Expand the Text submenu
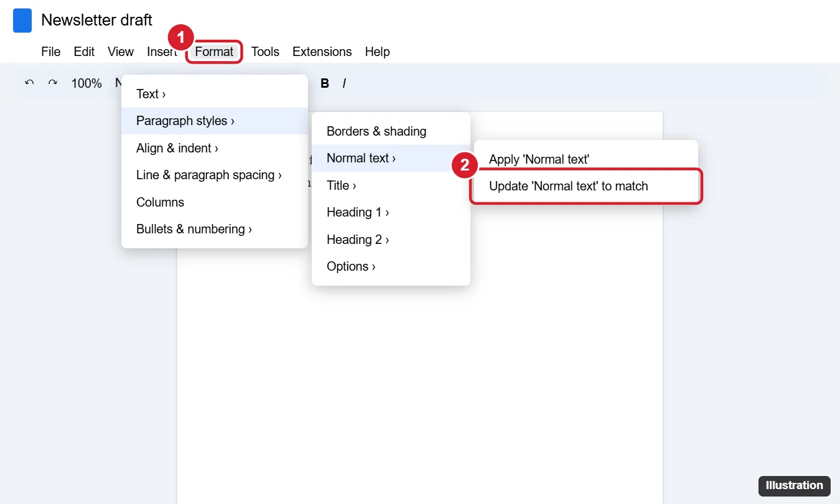The width and height of the screenshot is (840, 504). pyautogui.click(x=215, y=94)
